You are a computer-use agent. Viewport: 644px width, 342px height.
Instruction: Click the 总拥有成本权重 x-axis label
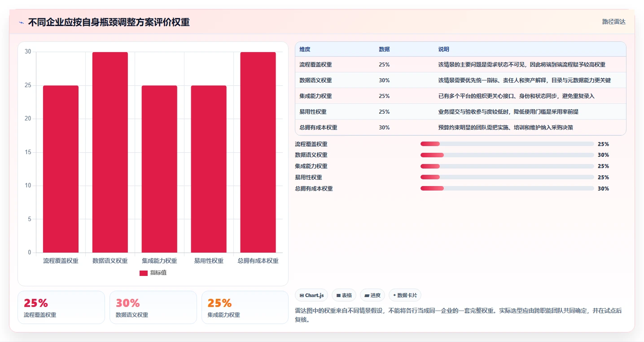click(258, 261)
